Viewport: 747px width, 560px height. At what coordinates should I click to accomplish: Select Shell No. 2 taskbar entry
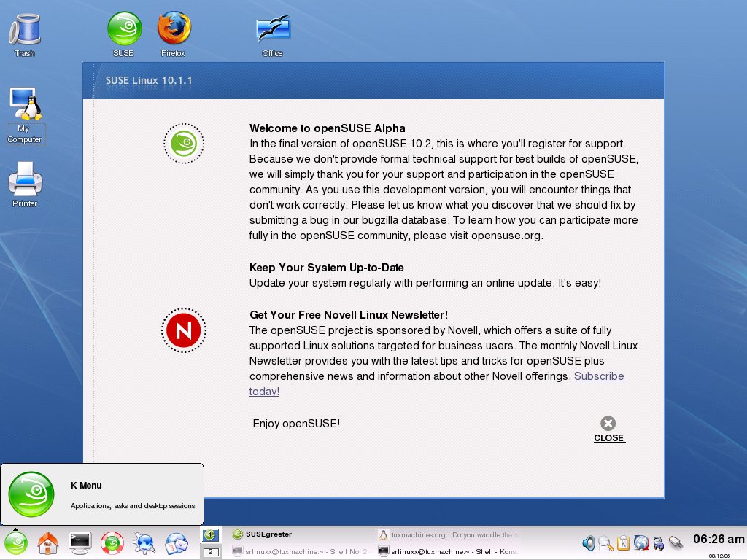[302, 551]
